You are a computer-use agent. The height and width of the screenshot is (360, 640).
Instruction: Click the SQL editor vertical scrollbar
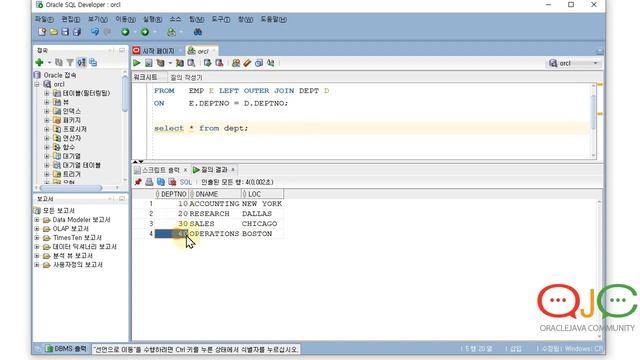593,112
